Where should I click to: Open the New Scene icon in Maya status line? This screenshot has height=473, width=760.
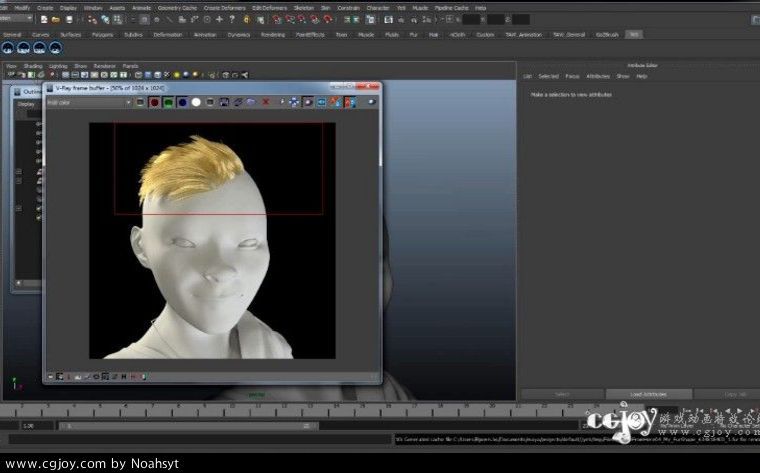click(x=44, y=19)
